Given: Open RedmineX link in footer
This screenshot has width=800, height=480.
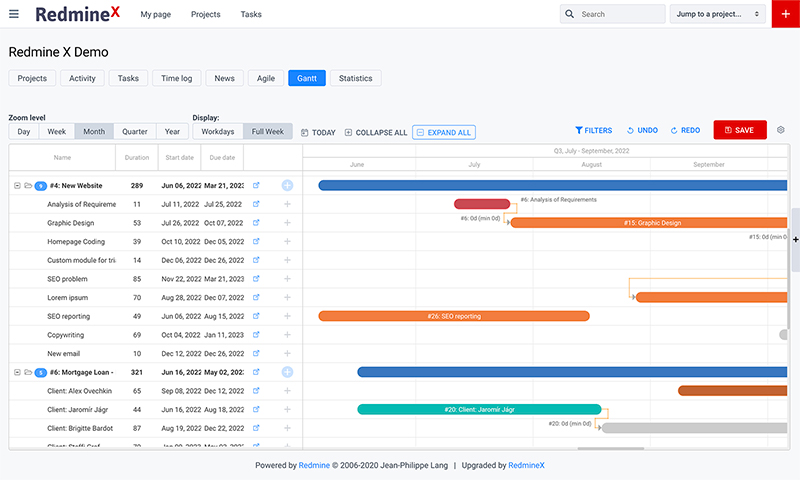Looking at the screenshot, I should 527,465.
